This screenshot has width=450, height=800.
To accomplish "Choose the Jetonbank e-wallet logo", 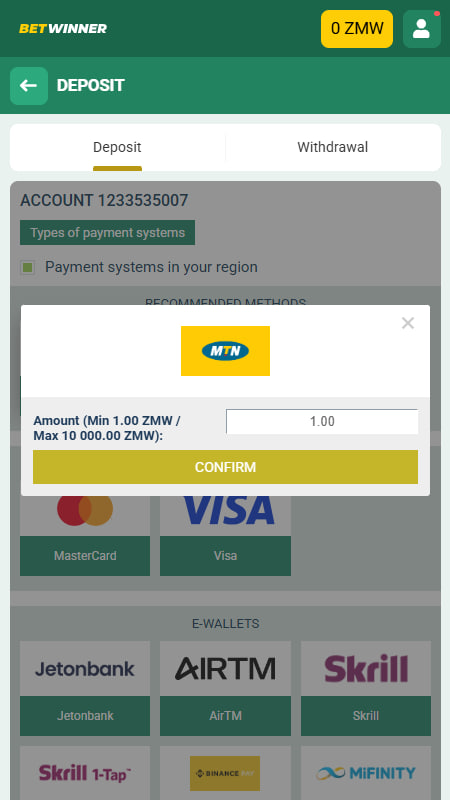I will click(x=85, y=668).
